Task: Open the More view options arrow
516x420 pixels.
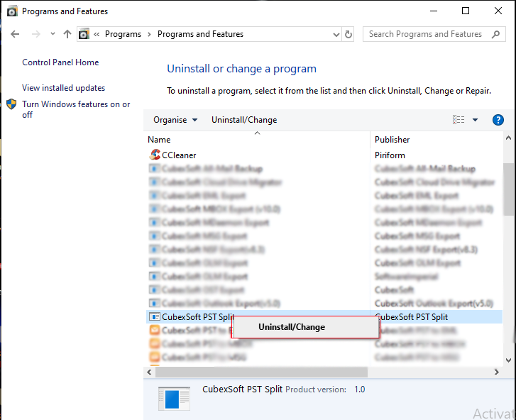Action: [x=476, y=120]
